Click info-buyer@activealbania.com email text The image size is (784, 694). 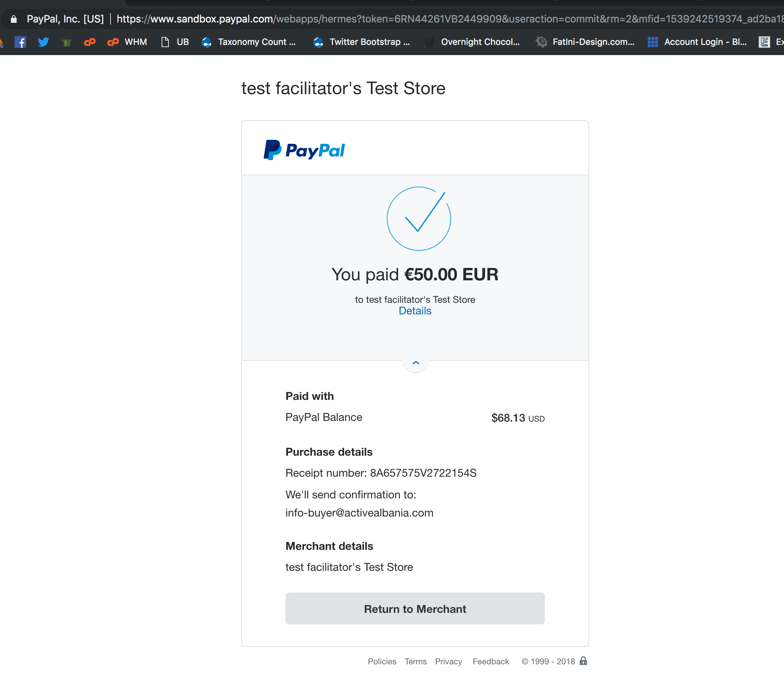click(359, 513)
